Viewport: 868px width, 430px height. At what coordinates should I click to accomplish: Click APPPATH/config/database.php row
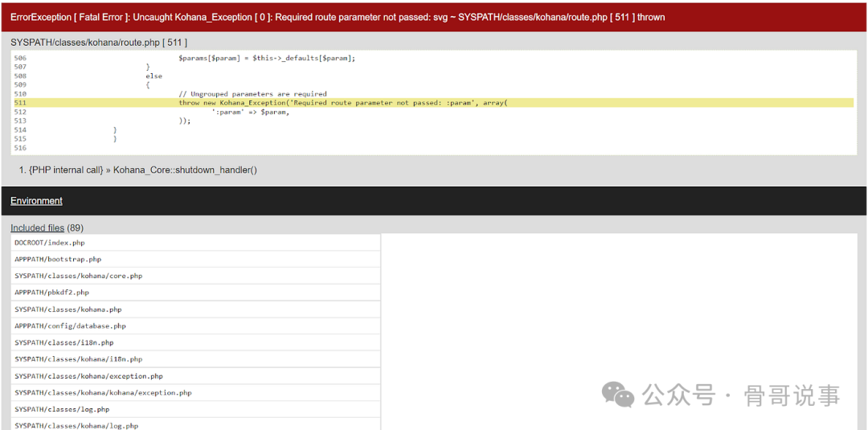195,326
